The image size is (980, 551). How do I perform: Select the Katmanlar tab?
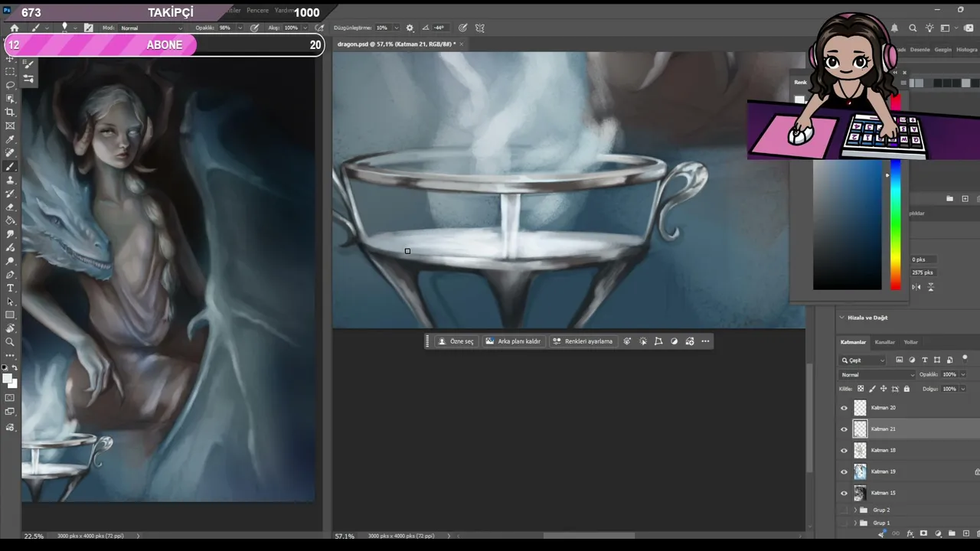(x=853, y=342)
